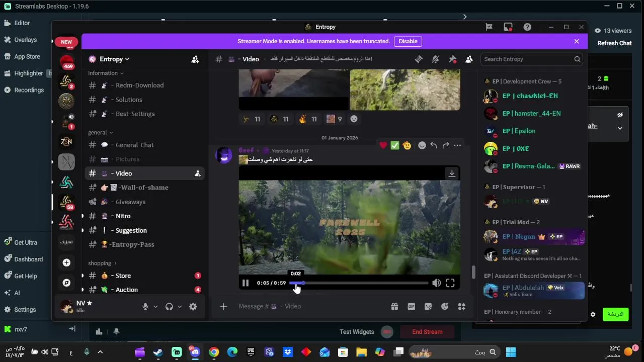Toggle the reaction with count 9

pyautogui.click(x=334, y=119)
